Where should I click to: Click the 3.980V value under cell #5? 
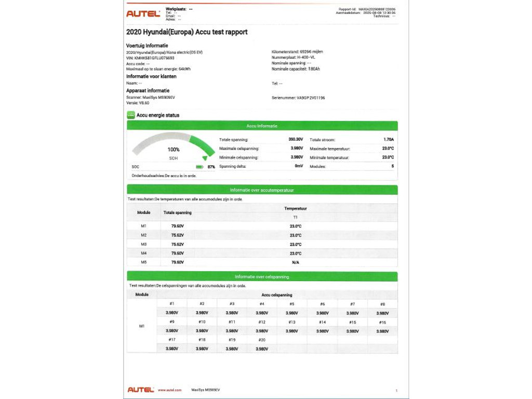click(291, 313)
